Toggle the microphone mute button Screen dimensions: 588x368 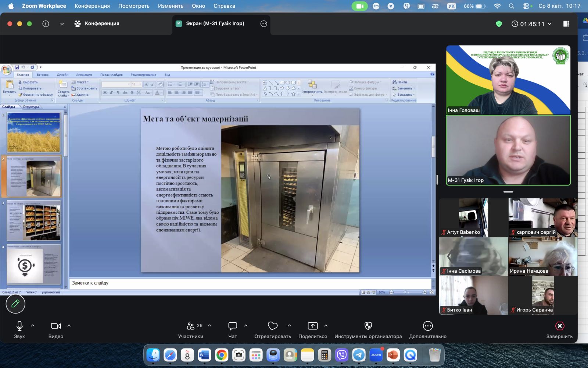[x=19, y=326]
